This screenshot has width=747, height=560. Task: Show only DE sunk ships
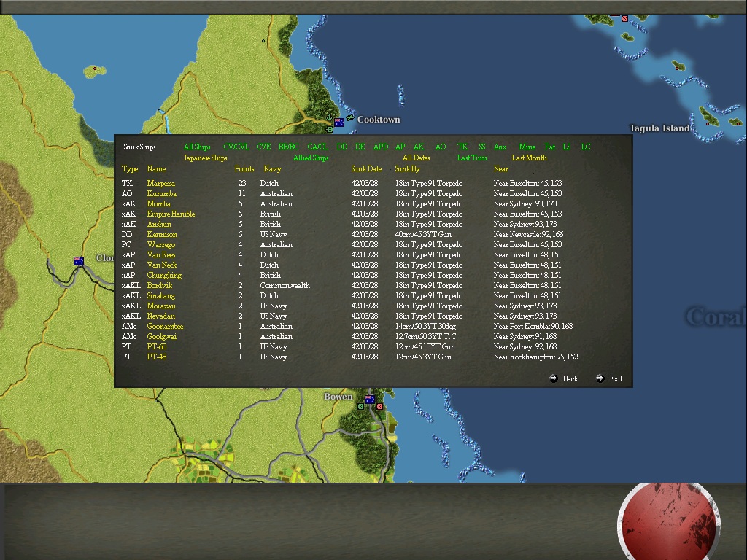[x=360, y=147]
